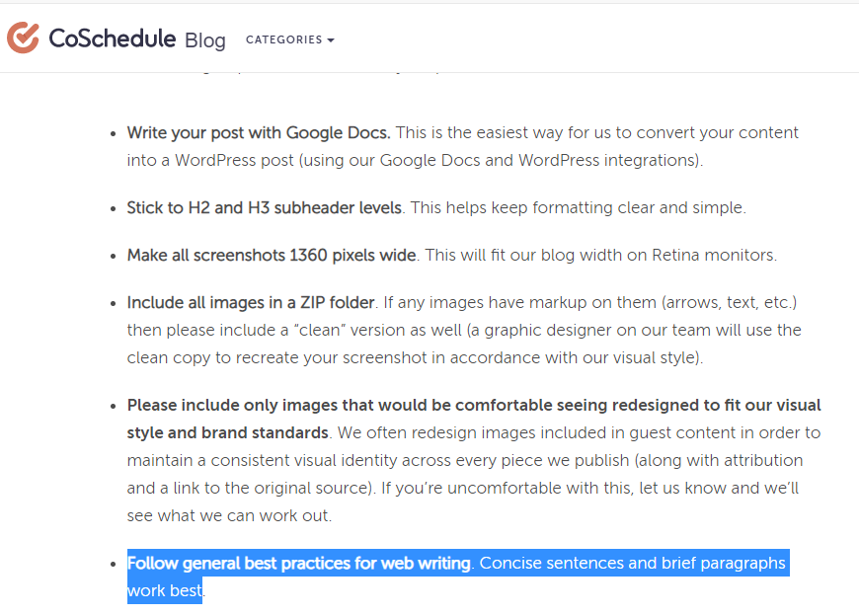859x616 pixels.
Task: Click bold 'Please include only images' text
Action: coord(227,405)
